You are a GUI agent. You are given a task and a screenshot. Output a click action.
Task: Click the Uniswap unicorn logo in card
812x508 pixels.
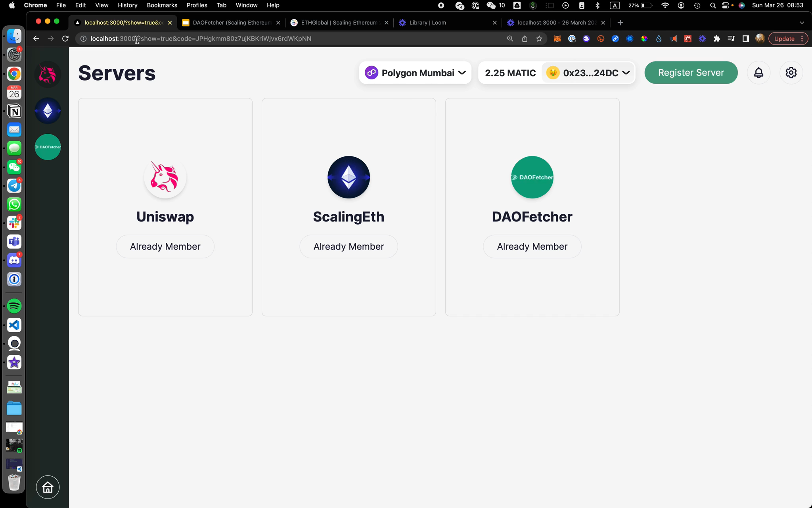pos(165,177)
